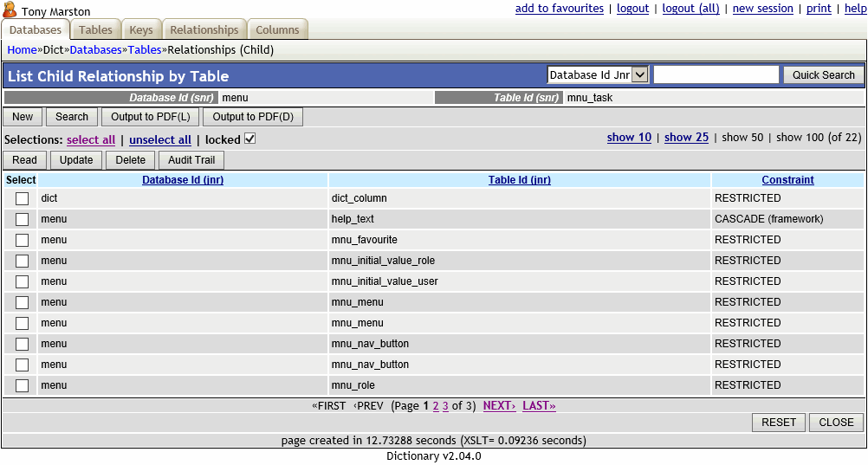Click the show 25 link

(686, 138)
